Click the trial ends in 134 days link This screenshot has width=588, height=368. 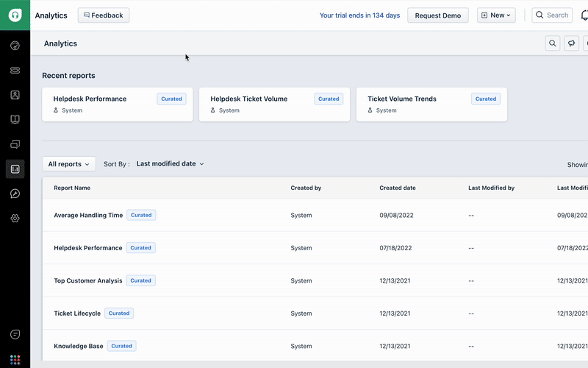pos(359,15)
